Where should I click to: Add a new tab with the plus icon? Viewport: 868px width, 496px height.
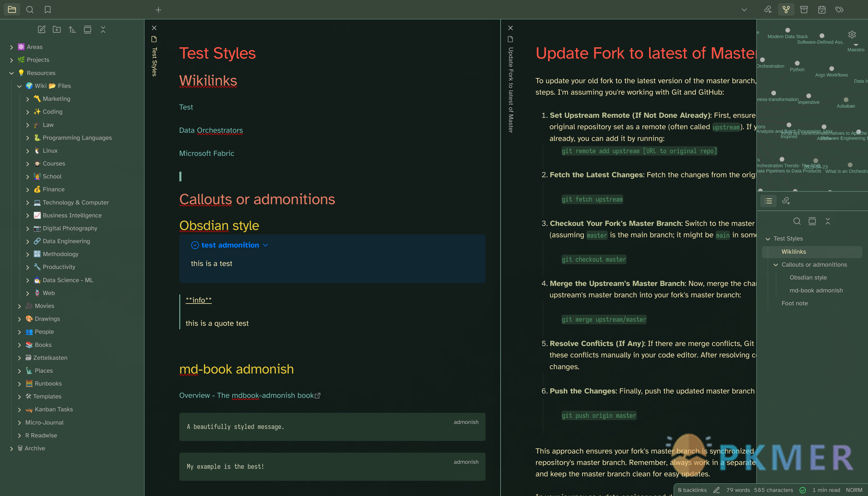point(159,10)
